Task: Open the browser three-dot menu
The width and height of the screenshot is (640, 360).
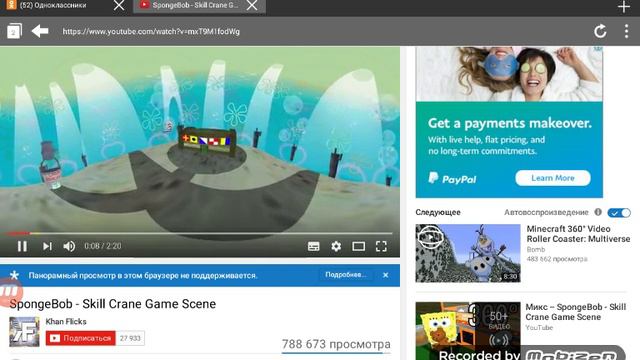Action: pos(626,31)
